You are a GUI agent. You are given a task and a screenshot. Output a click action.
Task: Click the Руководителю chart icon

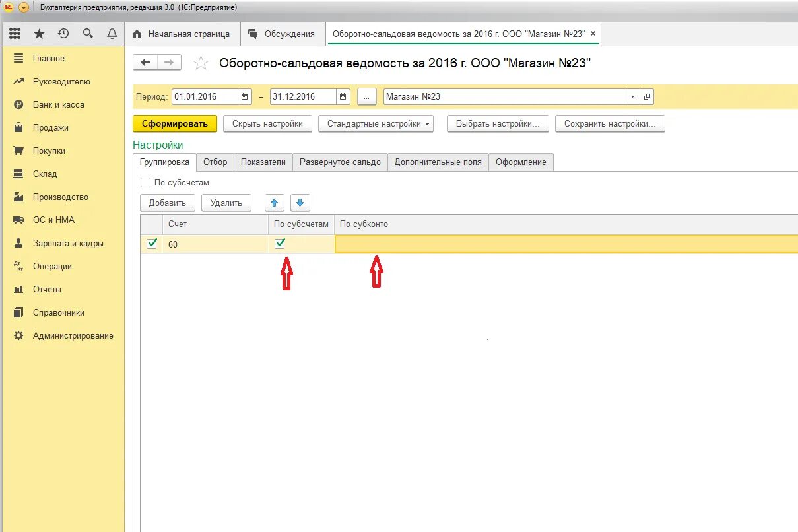(18, 81)
